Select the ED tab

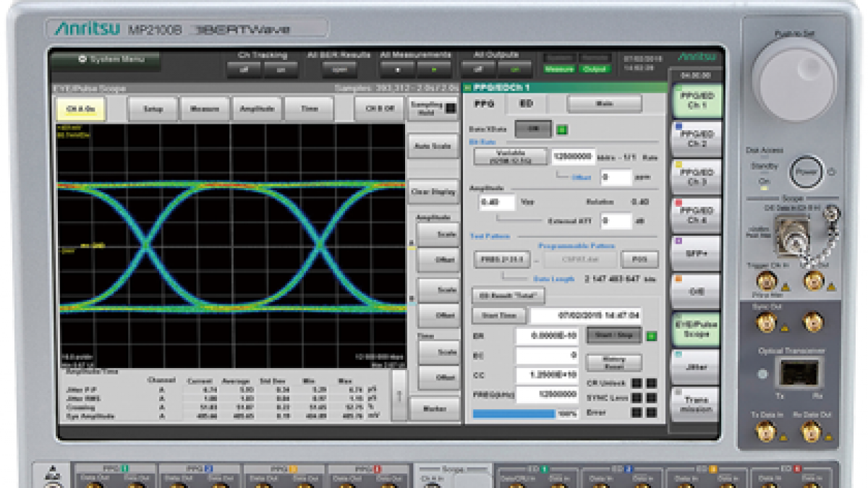pos(527,103)
